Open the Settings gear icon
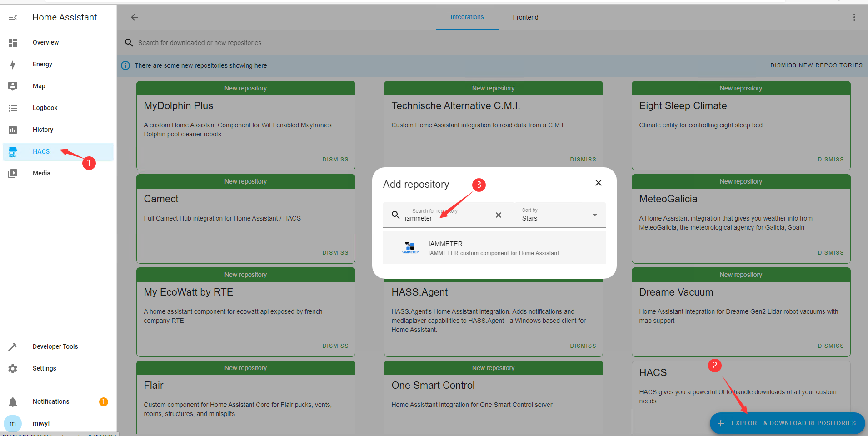This screenshot has width=868, height=436. point(13,369)
